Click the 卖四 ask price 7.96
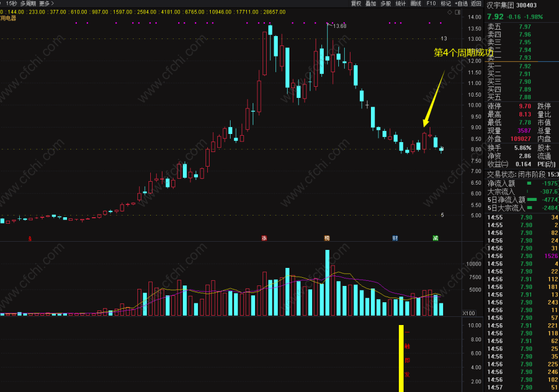The height and width of the screenshot is (392, 559). coord(525,34)
